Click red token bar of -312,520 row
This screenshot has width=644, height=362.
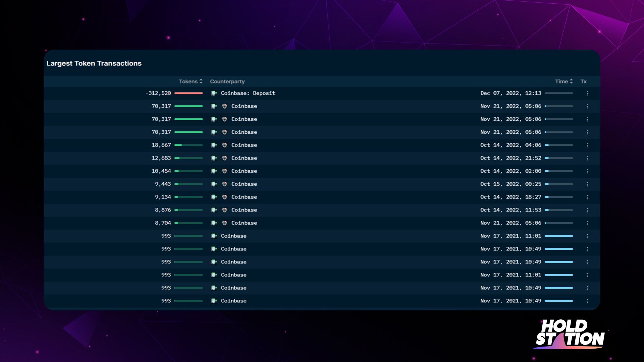(189, 93)
